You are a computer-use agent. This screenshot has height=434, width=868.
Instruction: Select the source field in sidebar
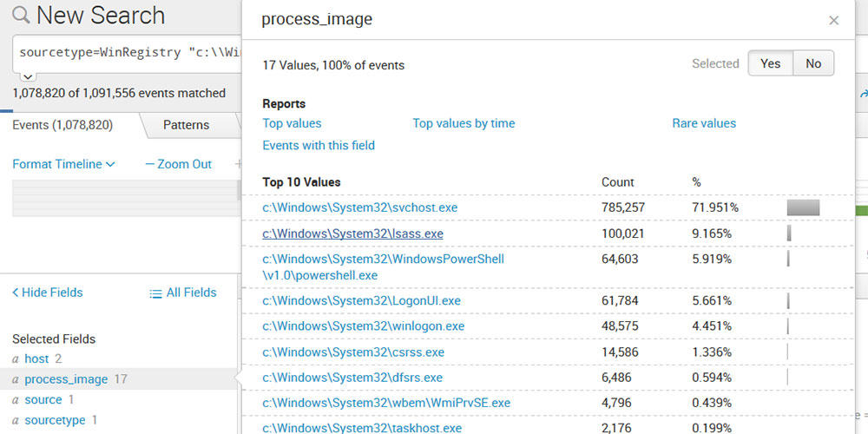coord(43,399)
